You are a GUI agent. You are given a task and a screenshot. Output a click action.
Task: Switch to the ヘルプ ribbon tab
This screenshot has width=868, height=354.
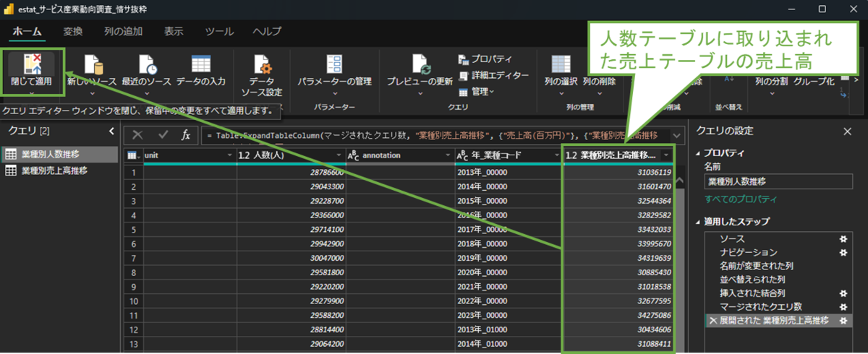click(267, 31)
